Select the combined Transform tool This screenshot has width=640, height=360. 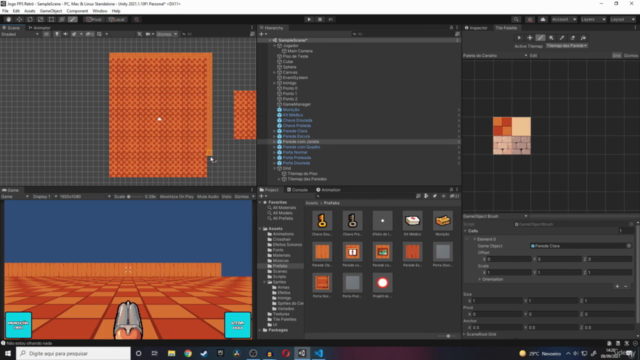point(62,19)
